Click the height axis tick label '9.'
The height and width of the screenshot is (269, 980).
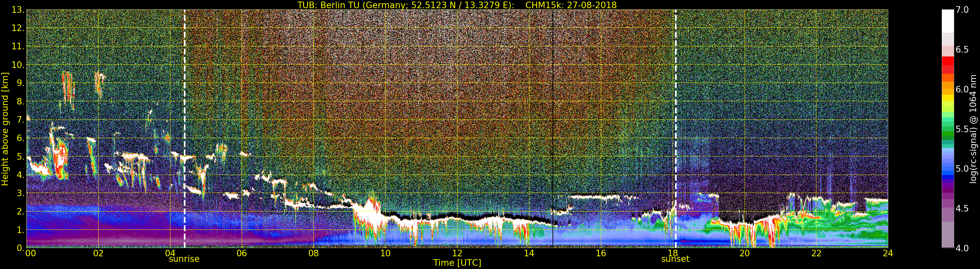point(20,83)
